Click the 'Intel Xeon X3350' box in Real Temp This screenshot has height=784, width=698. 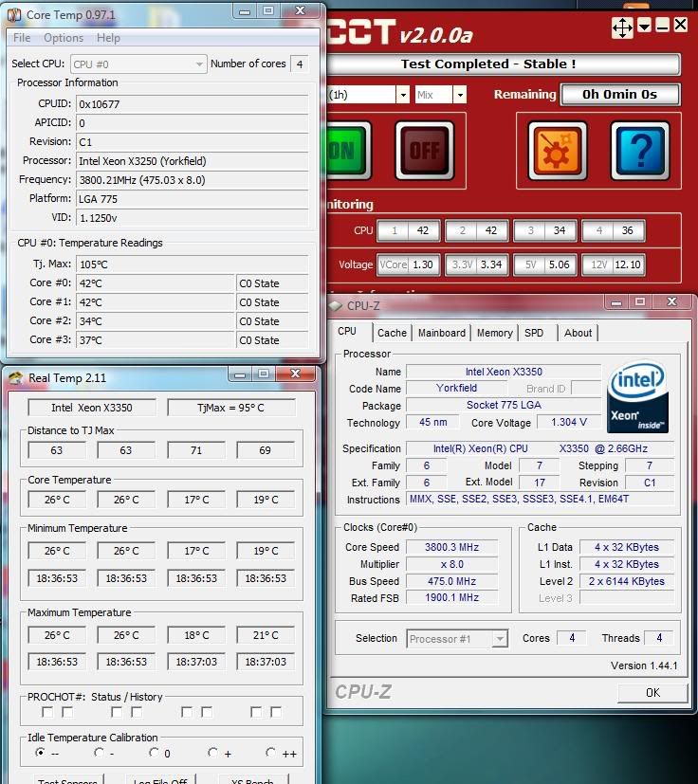tap(92, 408)
